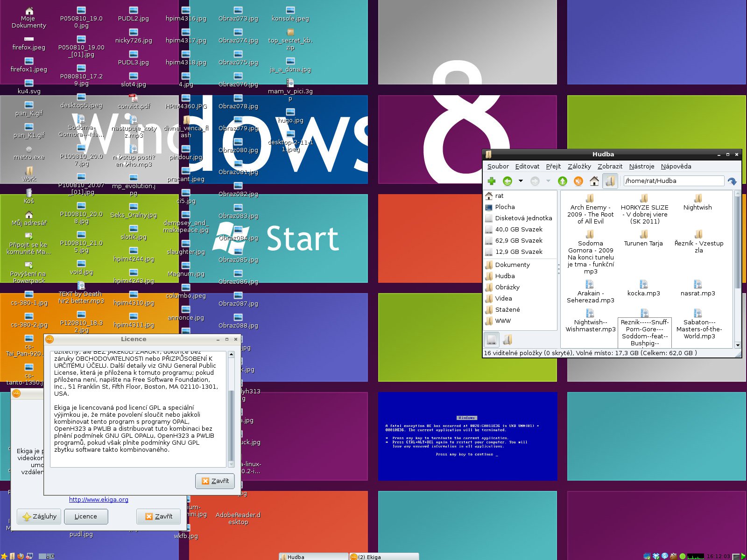
Task: Toggle the directory tree view button below sidebar
Action: [x=507, y=340]
